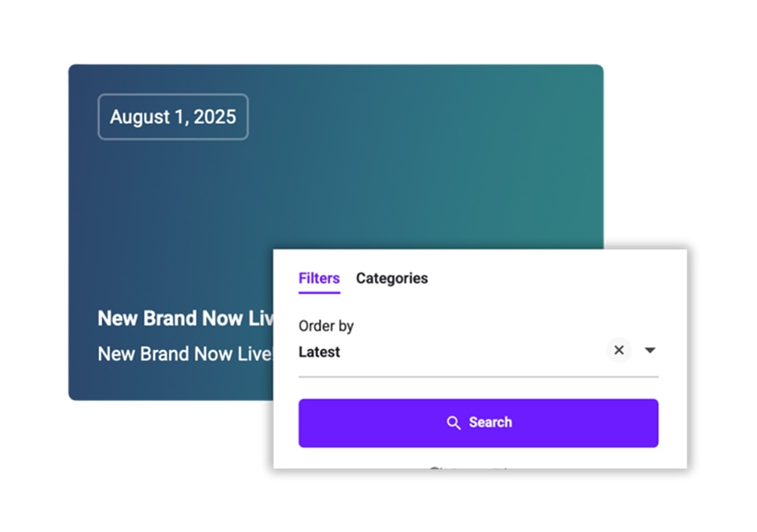This screenshot has height=532, width=757.
Task: Clear the Latest order selection
Action: [x=619, y=350]
